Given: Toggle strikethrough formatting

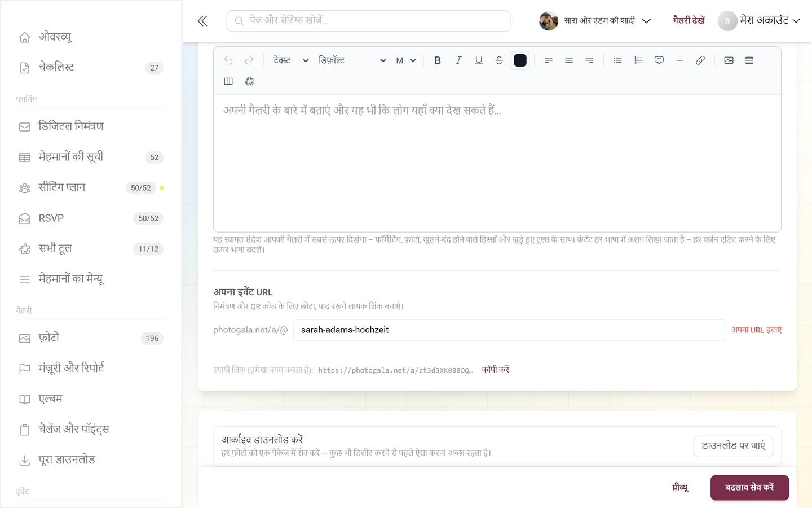Looking at the screenshot, I should tap(499, 60).
